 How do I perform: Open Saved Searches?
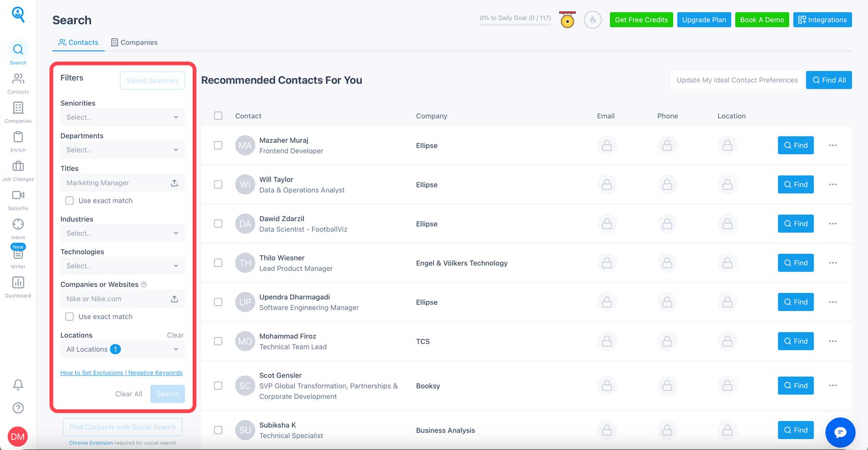152,80
